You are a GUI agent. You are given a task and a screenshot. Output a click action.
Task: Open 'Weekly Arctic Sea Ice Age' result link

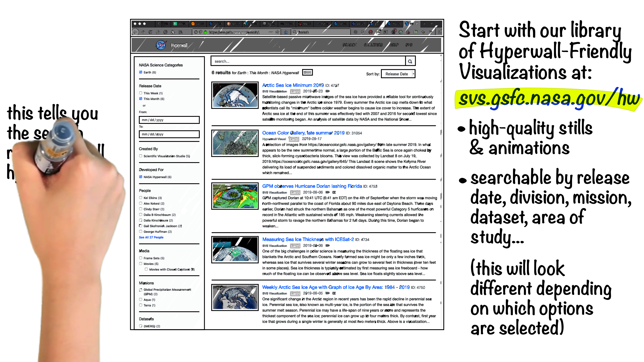pyautogui.click(x=336, y=287)
